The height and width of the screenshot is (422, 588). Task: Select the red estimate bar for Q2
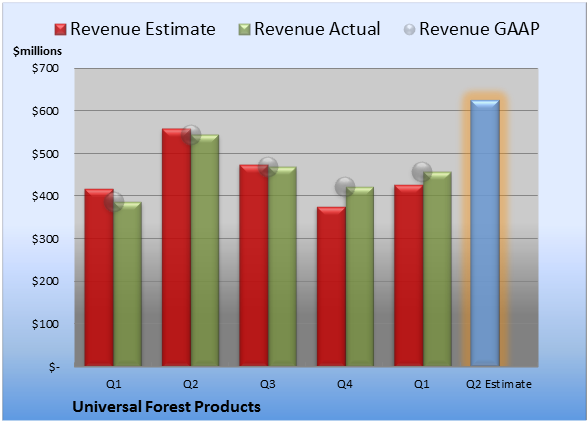(x=176, y=247)
